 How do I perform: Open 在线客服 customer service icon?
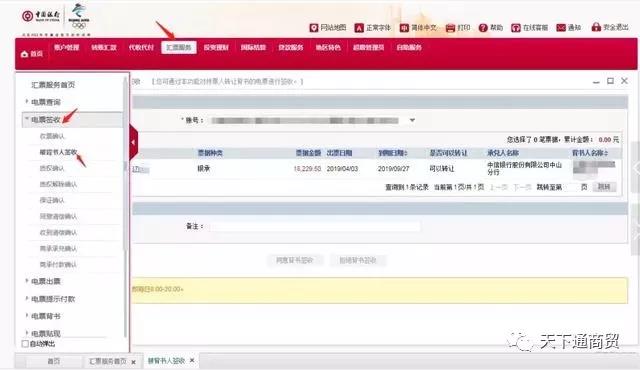(516, 28)
